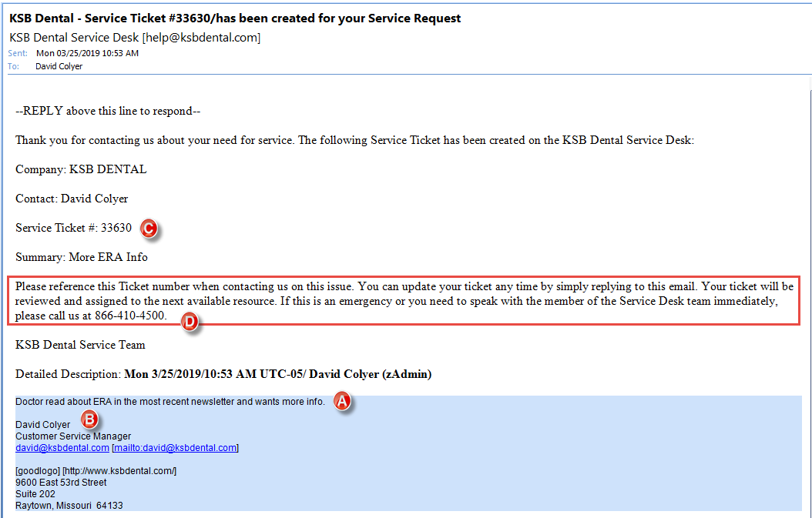Click the mailto:david@ksbdental.com link
812x518 pixels.
176,448
